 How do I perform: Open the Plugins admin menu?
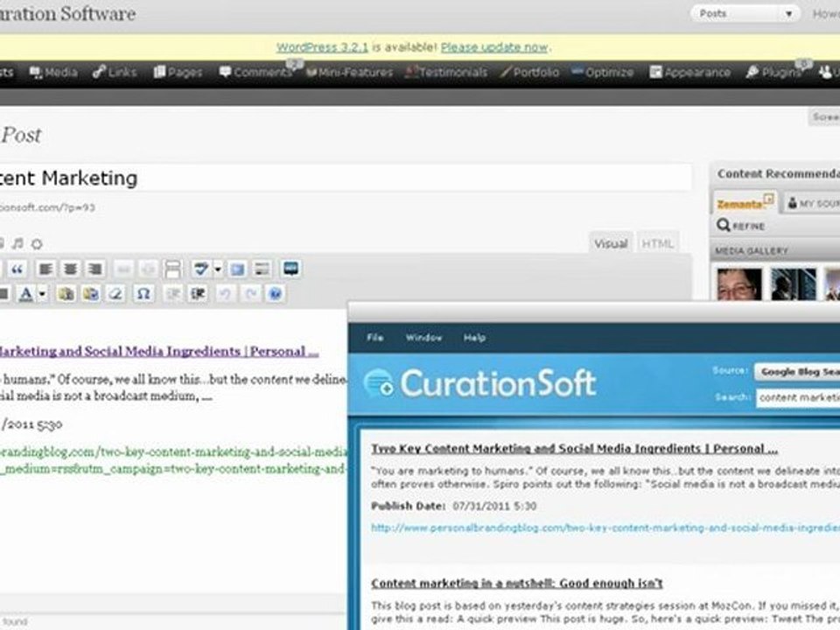(774, 73)
